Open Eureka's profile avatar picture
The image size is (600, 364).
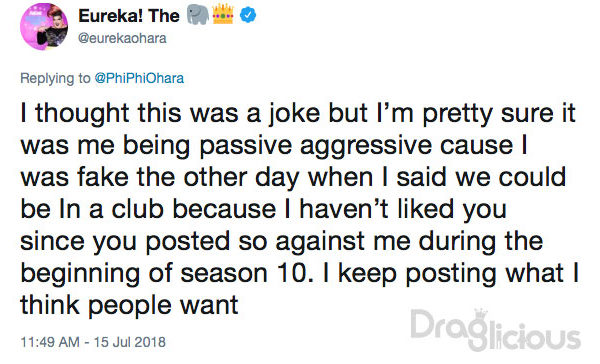tap(44, 26)
